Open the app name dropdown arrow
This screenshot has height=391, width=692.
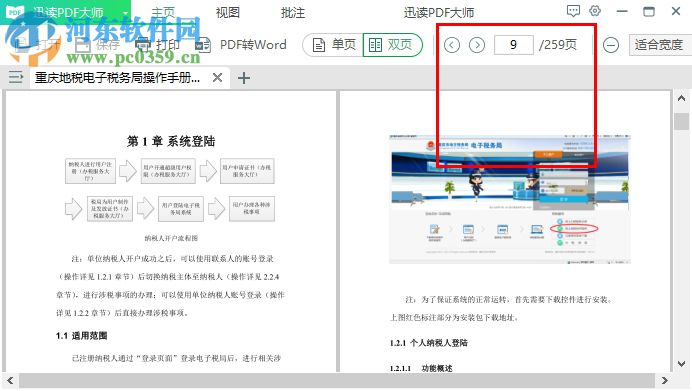tap(125, 13)
